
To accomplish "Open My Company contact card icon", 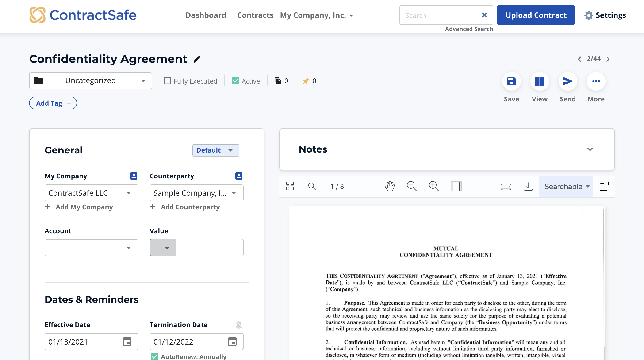I will 134,176.
